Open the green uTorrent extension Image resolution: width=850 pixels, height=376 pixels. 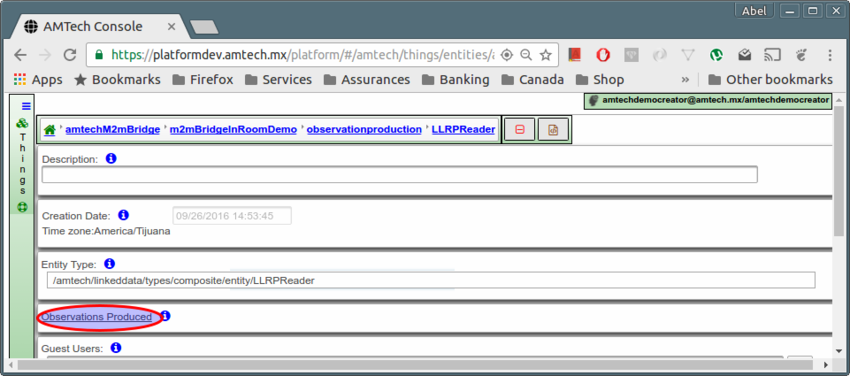tap(716, 55)
